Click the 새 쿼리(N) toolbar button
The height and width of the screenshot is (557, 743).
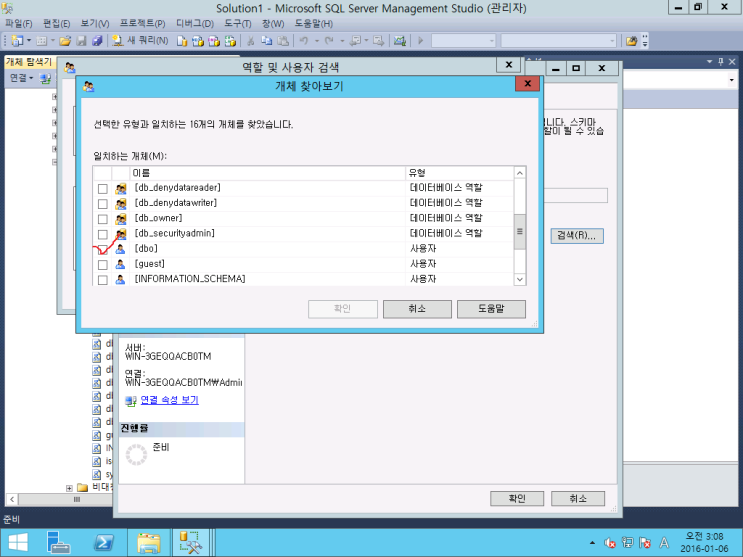140,41
